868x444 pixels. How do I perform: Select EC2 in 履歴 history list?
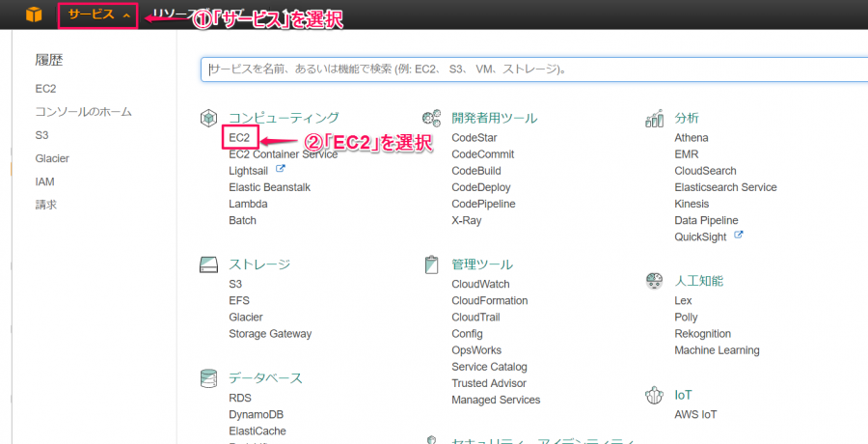coord(45,89)
